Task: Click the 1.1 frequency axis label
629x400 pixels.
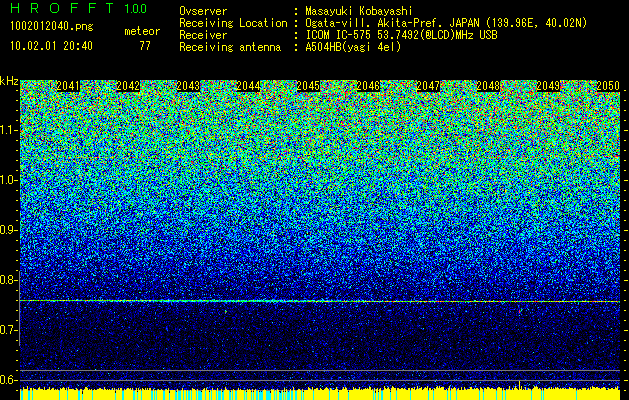Action: coord(8,130)
